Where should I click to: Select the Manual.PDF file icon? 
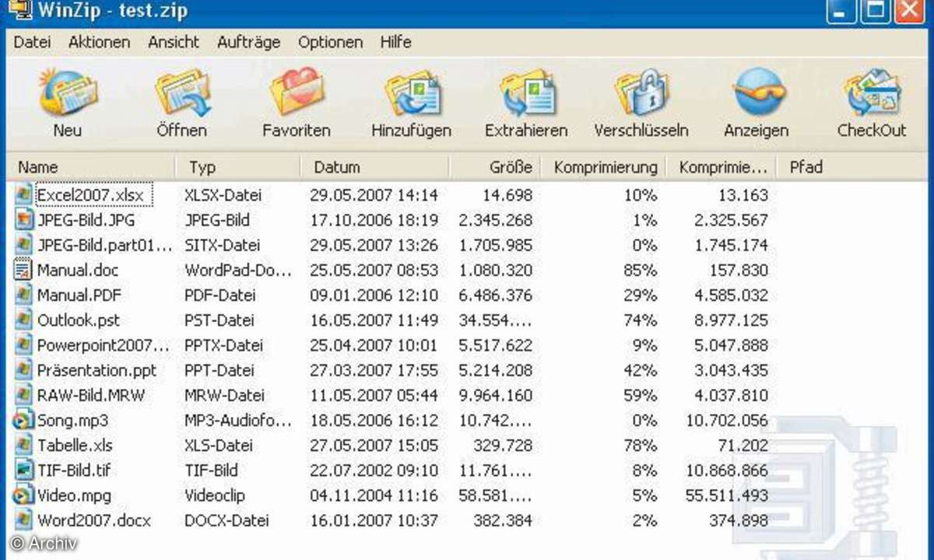[23, 295]
